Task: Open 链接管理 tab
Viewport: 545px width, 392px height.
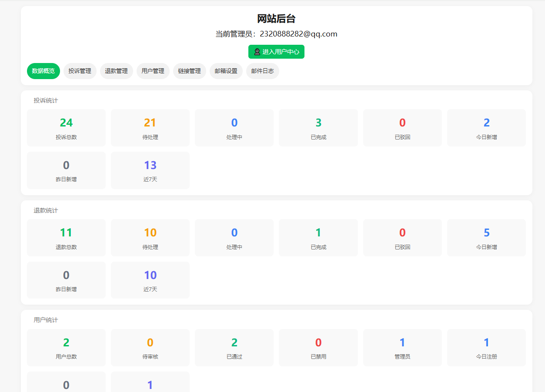Action: click(190, 71)
